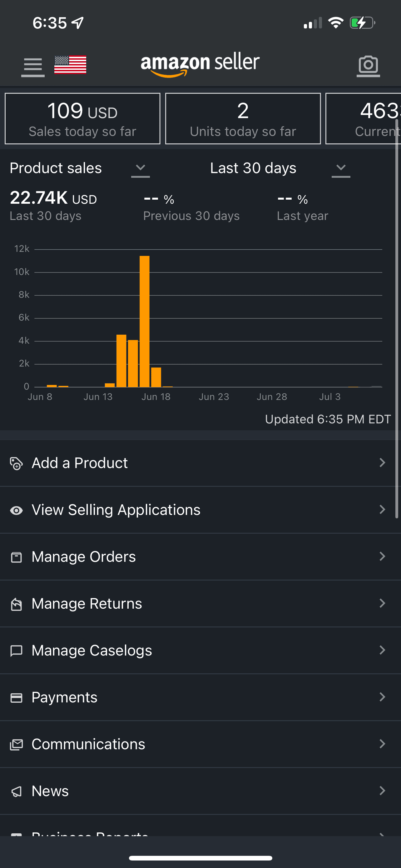Tap the Manage Caselogs chat icon
The height and width of the screenshot is (868, 401).
[x=16, y=651]
